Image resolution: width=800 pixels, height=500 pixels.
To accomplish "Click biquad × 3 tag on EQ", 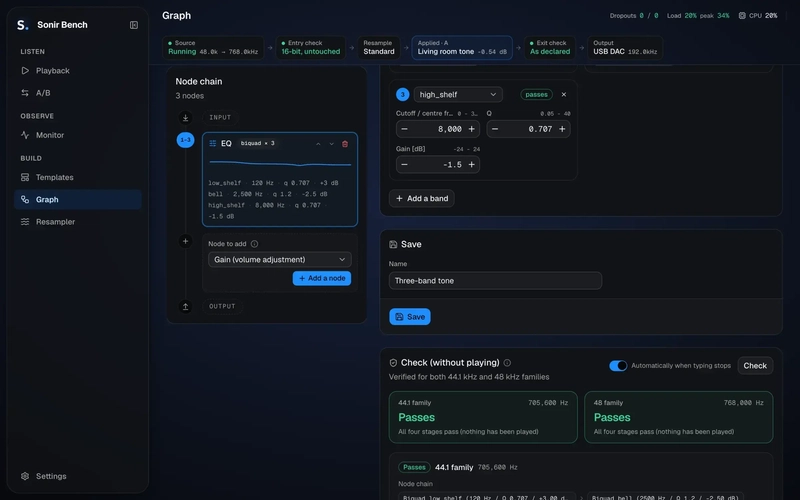I will tap(258, 143).
